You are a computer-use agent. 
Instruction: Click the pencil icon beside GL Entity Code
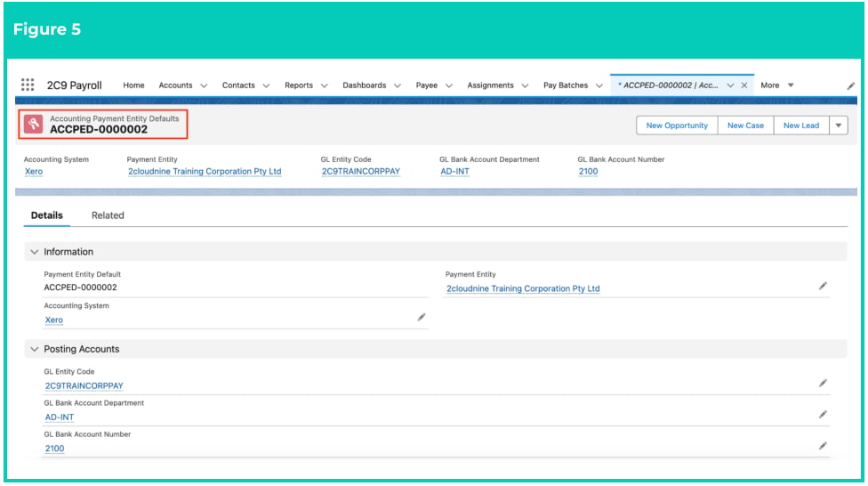(x=824, y=383)
